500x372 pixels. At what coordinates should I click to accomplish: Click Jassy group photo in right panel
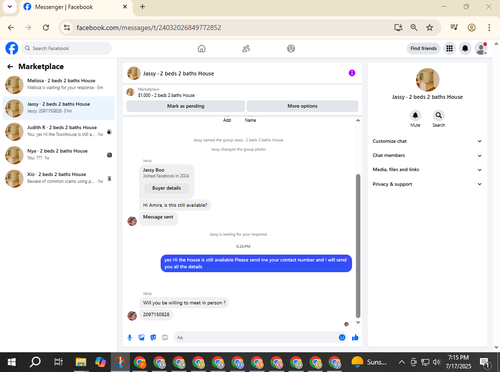[427, 80]
